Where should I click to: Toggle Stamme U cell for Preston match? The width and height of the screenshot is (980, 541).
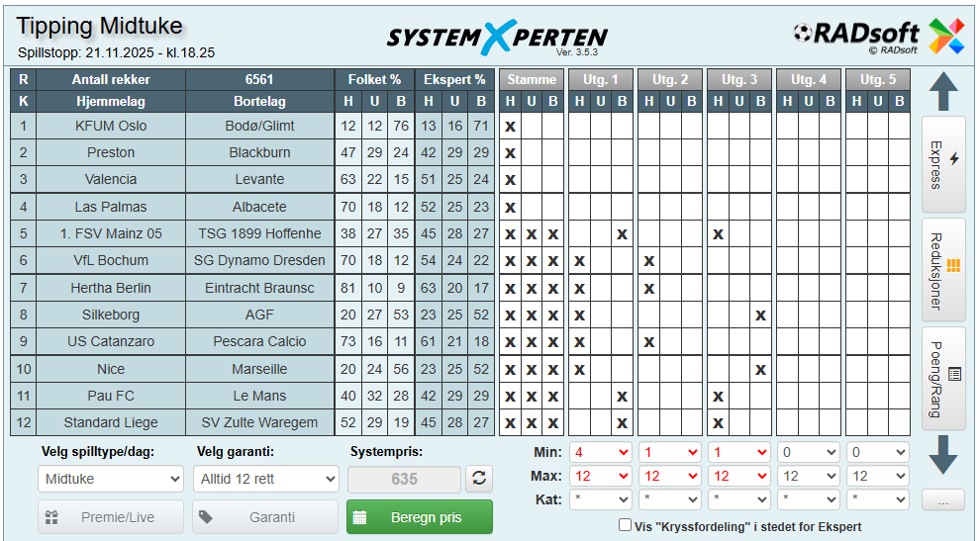tap(532, 152)
